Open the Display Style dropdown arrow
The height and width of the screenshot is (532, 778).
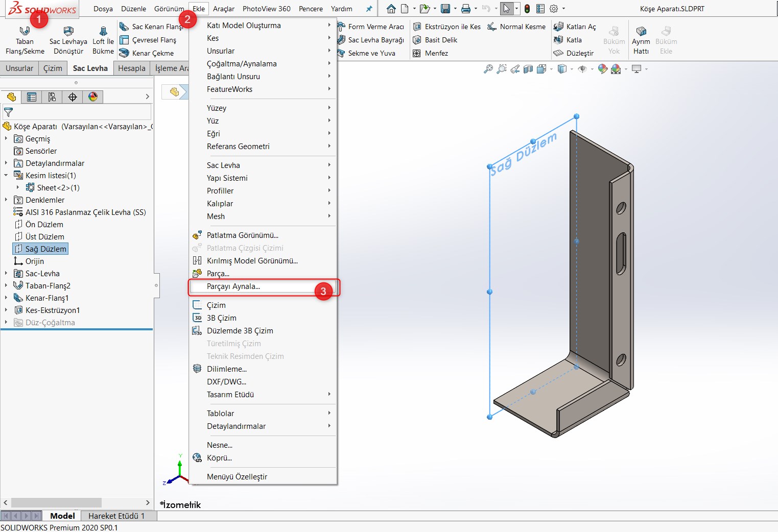[x=572, y=69]
